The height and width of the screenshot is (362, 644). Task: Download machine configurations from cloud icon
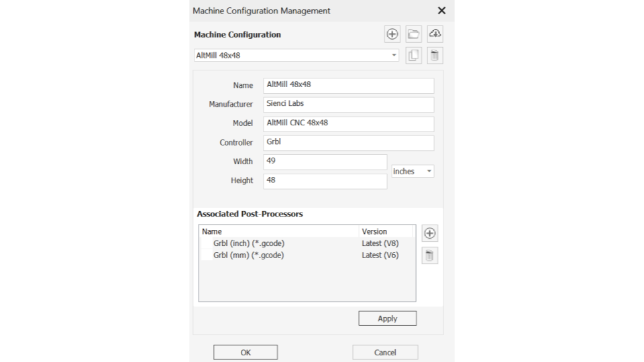[435, 34]
